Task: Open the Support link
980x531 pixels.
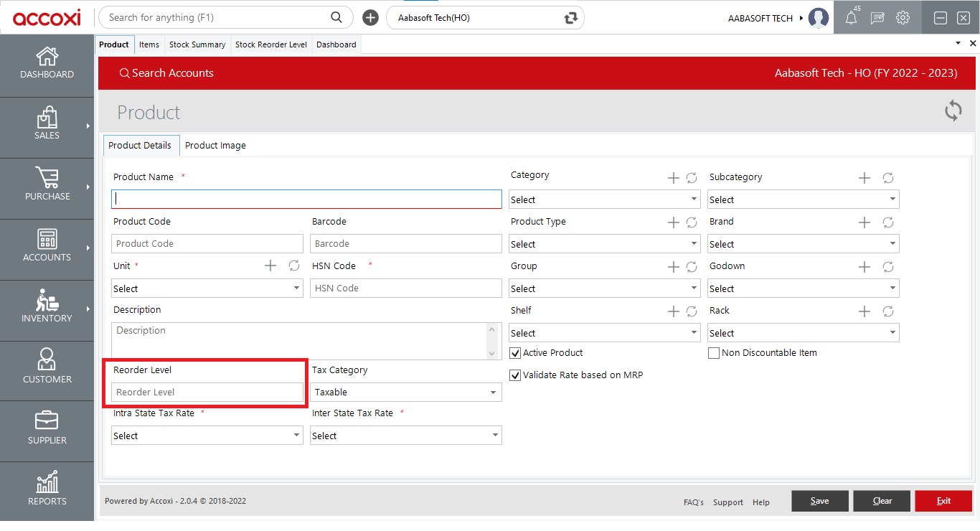Action: [x=728, y=502]
